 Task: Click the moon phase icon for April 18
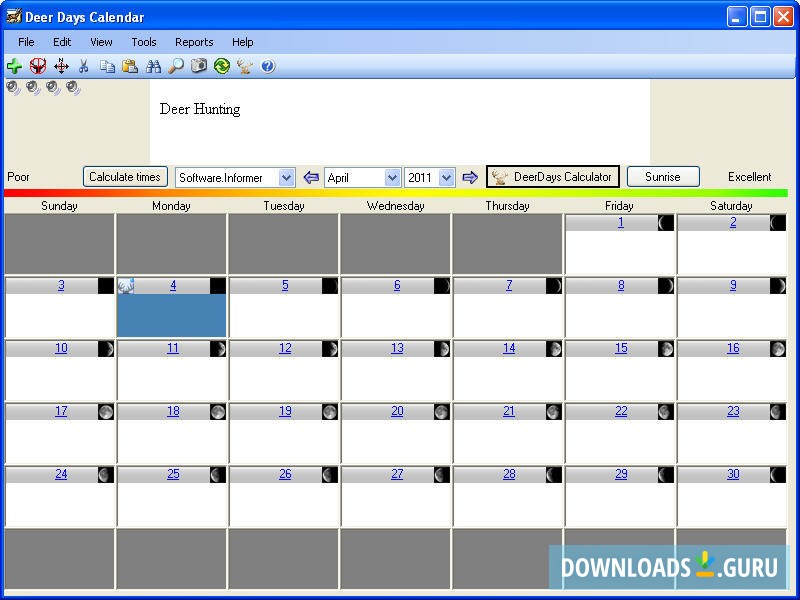point(218,412)
